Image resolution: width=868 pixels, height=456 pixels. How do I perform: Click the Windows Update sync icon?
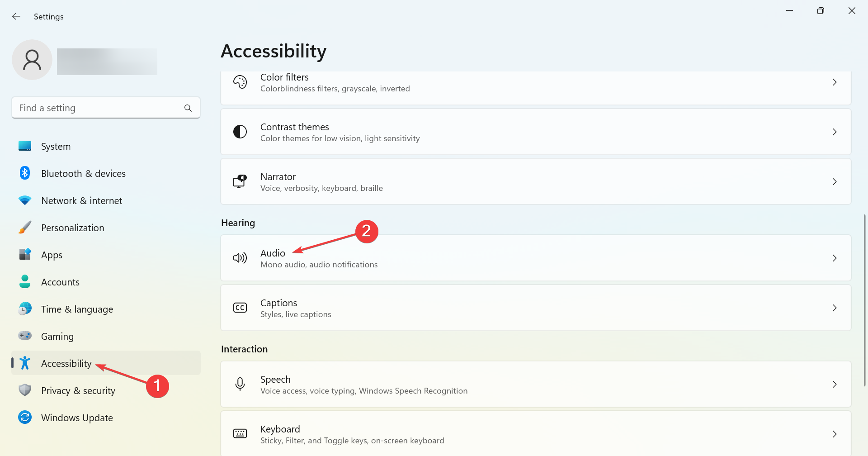tap(25, 418)
